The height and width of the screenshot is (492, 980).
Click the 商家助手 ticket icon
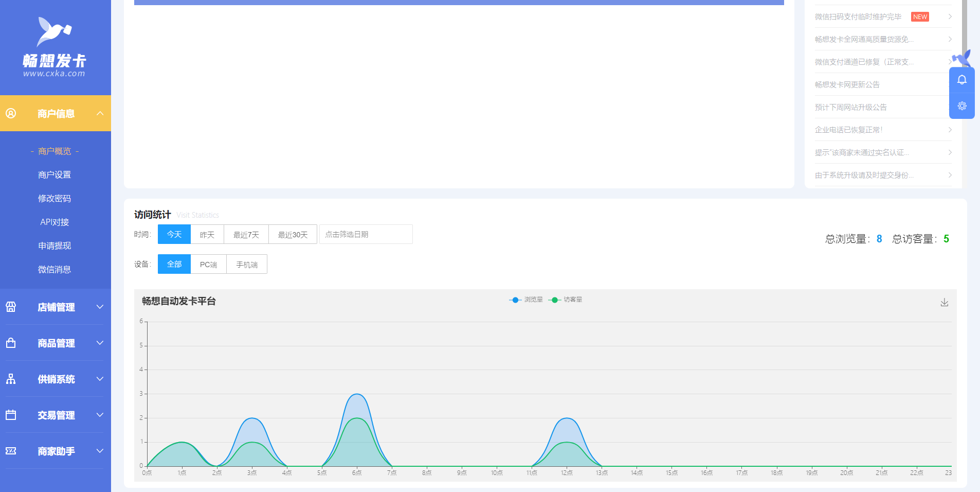click(11, 451)
